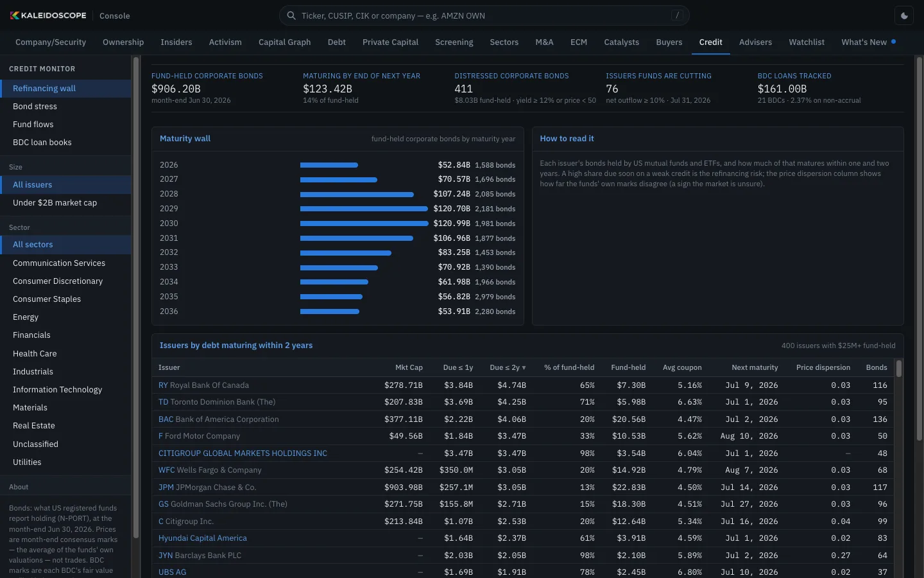Open RY Royal Bank Of Canada link
This screenshot has width=924, height=578.
coord(203,385)
